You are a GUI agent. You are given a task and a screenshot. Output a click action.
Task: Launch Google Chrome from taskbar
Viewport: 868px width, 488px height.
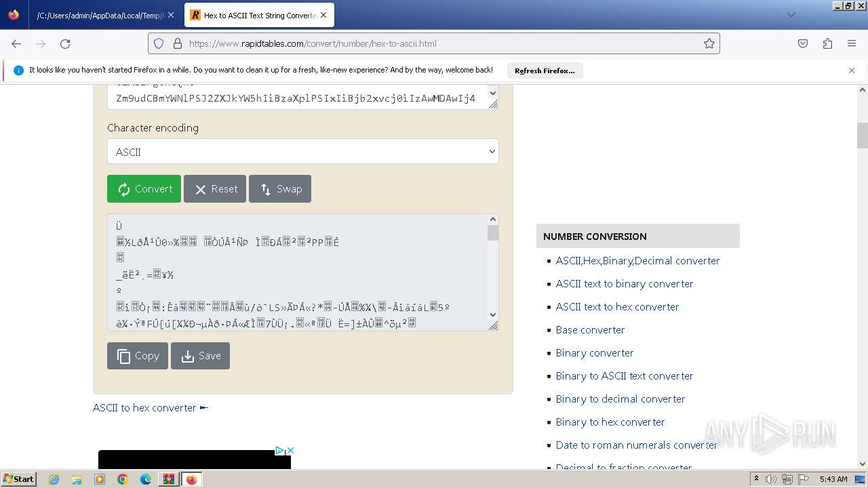click(x=123, y=479)
